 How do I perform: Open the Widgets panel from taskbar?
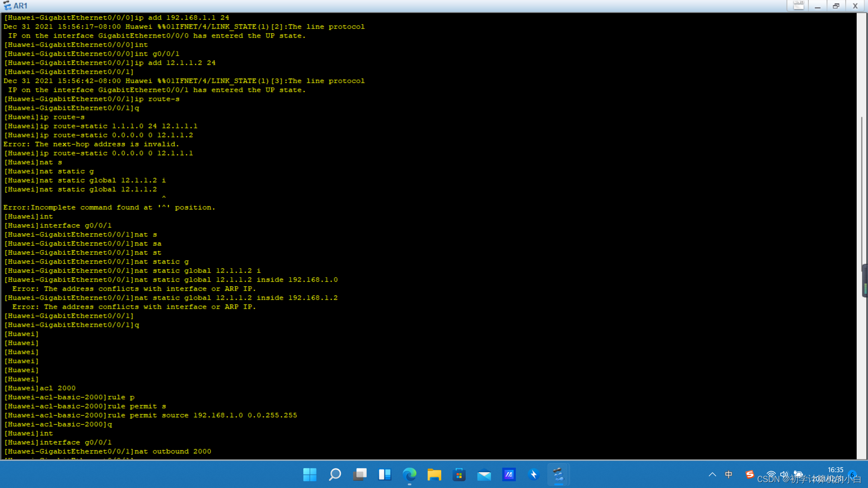tap(385, 475)
